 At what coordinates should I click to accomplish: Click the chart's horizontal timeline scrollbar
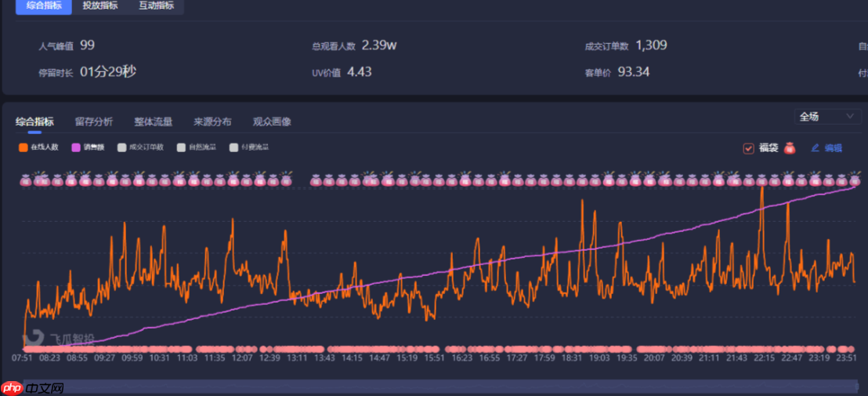pyautogui.click(x=439, y=386)
